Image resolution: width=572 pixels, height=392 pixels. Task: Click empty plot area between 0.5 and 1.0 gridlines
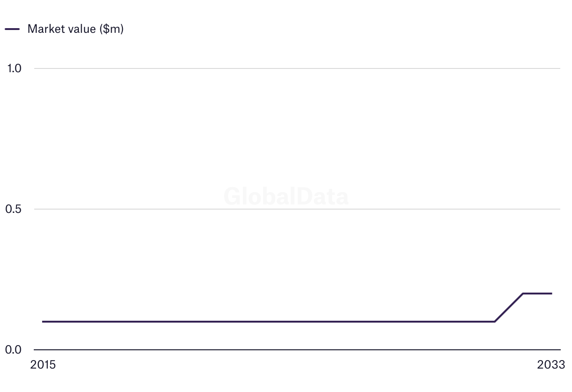click(x=297, y=139)
